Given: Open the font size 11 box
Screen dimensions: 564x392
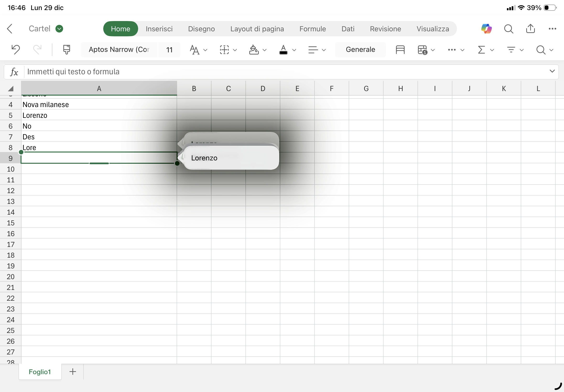Looking at the screenshot, I should 169,50.
